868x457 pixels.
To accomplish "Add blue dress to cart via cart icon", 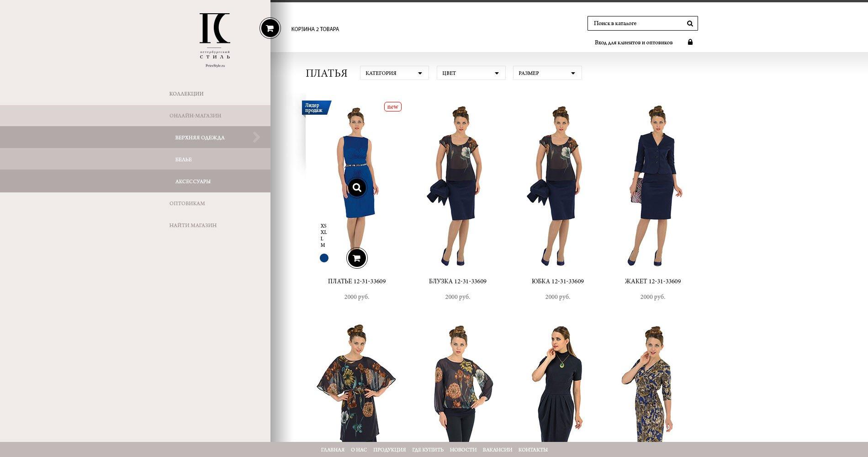I will tap(357, 258).
